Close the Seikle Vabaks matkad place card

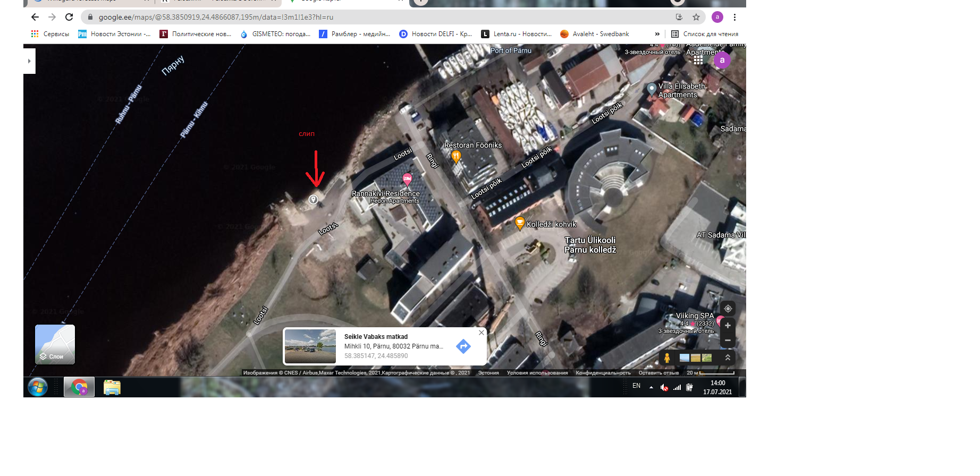pyautogui.click(x=481, y=333)
